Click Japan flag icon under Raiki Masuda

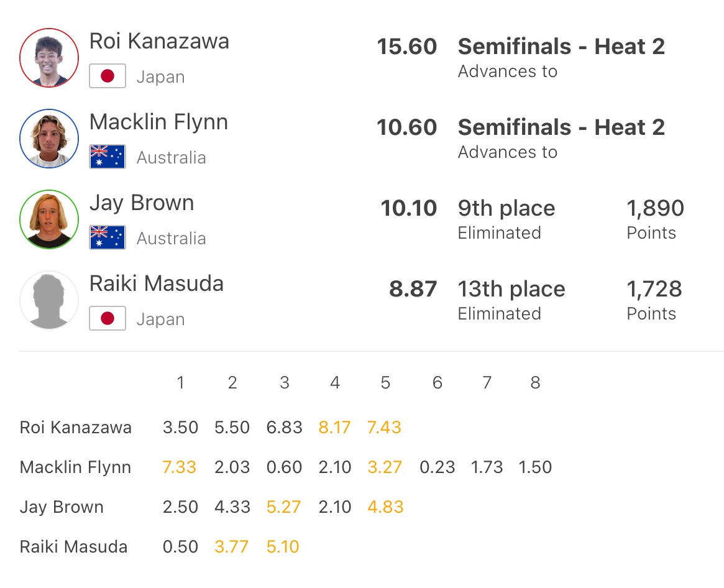pyautogui.click(x=108, y=319)
